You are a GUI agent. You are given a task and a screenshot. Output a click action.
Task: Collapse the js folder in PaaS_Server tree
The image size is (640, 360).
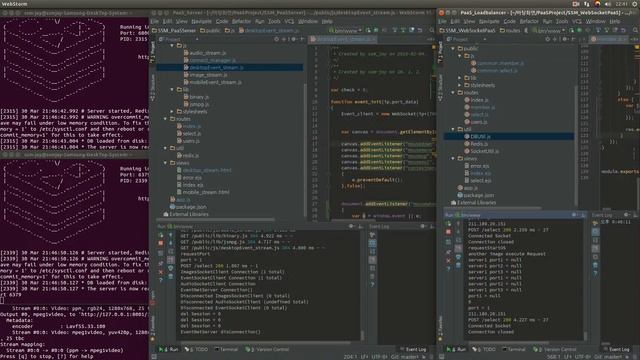pos(172,45)
